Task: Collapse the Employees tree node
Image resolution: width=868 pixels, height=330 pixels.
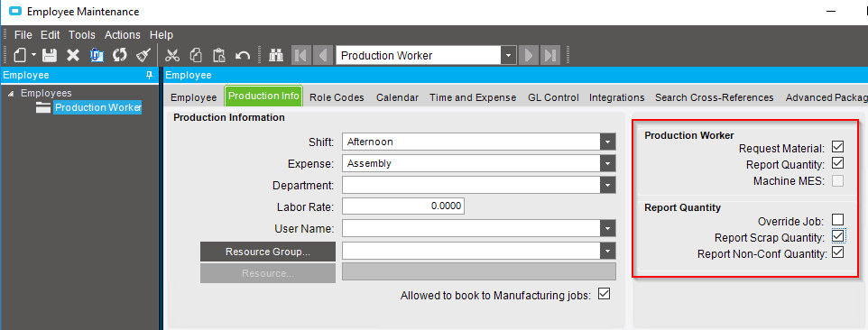Action: tap(11, 94)
